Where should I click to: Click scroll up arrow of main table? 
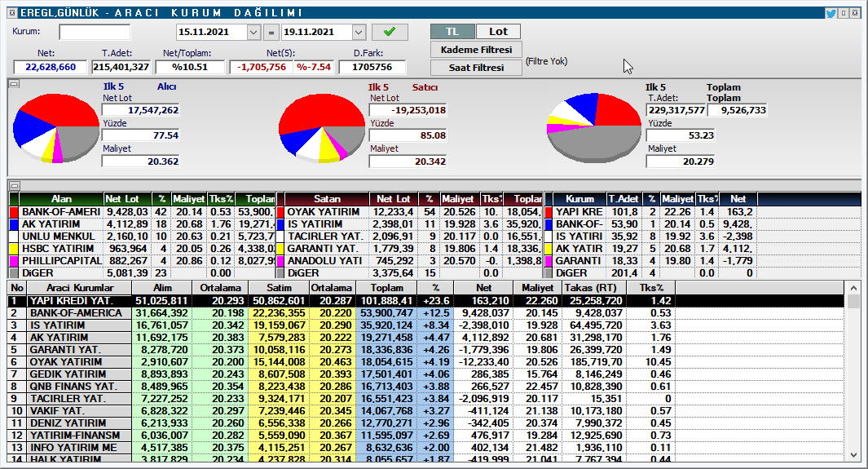coord(853,288)
